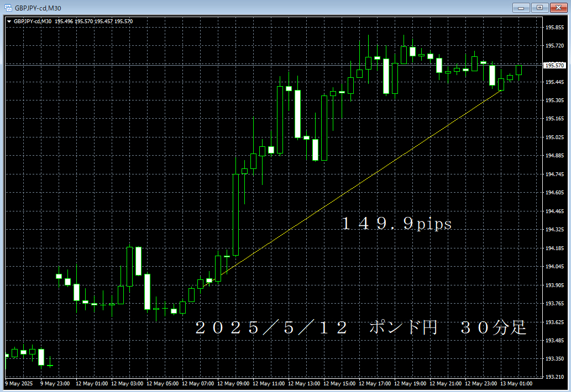Open the dropdown triangle beside GBPJPY-cd,M30 label
Screen dimensions: 571x392
point(9,22)
